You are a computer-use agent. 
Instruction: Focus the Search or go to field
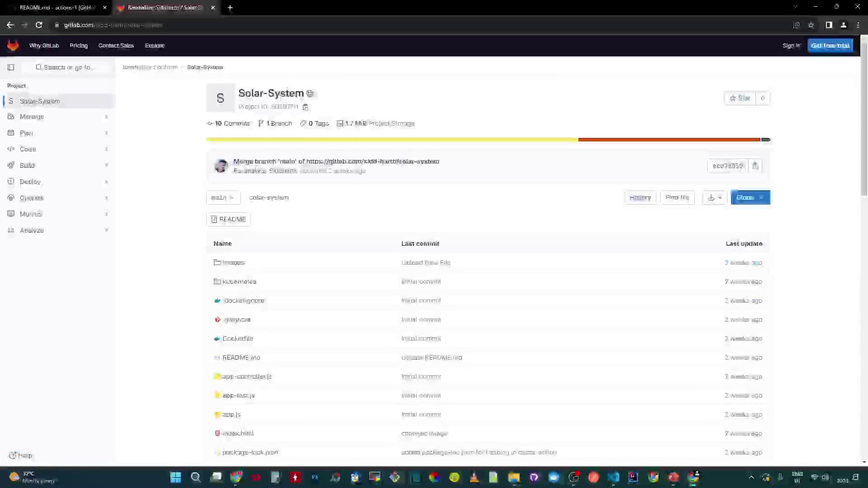[66, 67]
